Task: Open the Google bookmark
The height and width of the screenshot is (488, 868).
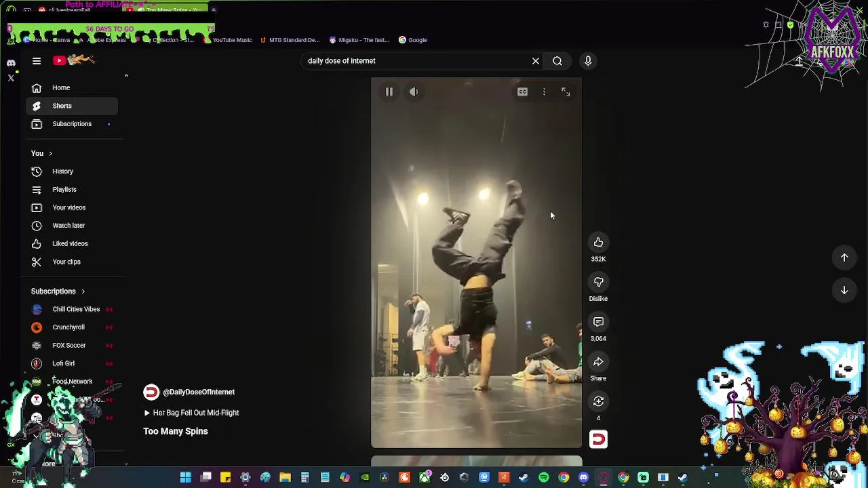Action: click(412, 40)
